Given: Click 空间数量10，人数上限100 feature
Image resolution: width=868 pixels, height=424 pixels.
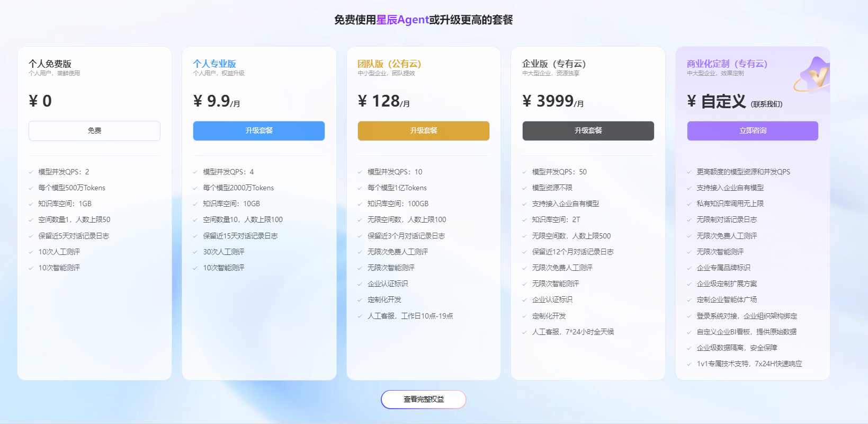Looking at the screenshot, I should (x=243, y=219).
